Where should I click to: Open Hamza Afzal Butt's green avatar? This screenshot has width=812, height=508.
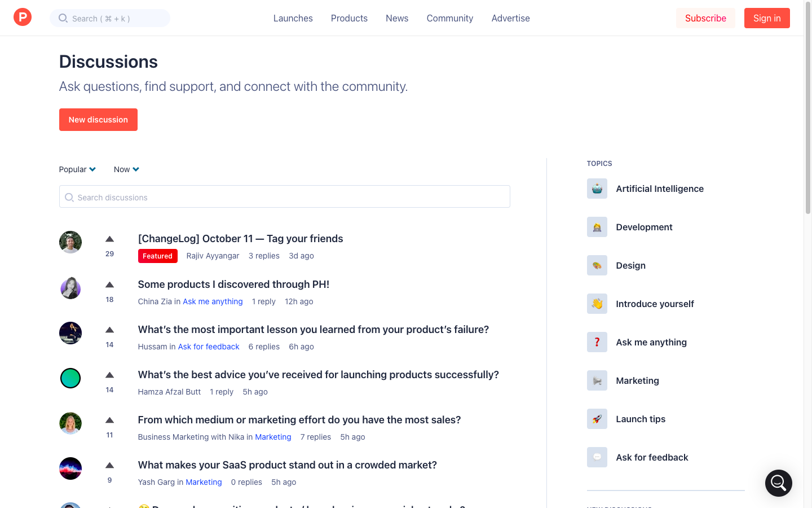click(x=70, y=378)
